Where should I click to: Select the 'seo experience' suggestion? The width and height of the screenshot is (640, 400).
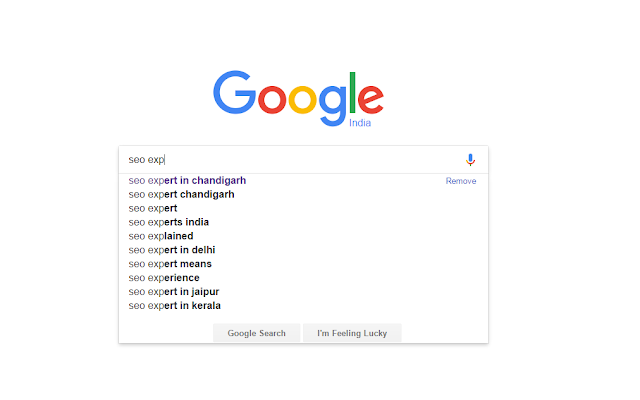[303, 278]
